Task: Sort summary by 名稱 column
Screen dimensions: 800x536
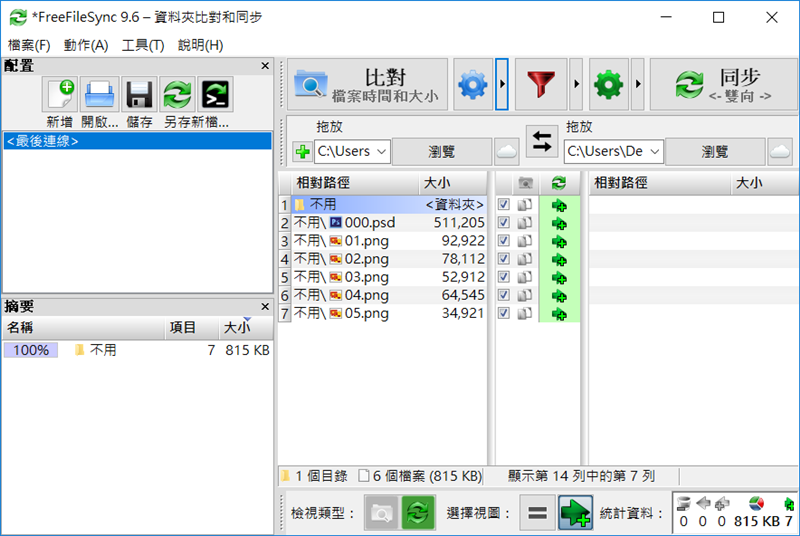Action: point(83,327)
